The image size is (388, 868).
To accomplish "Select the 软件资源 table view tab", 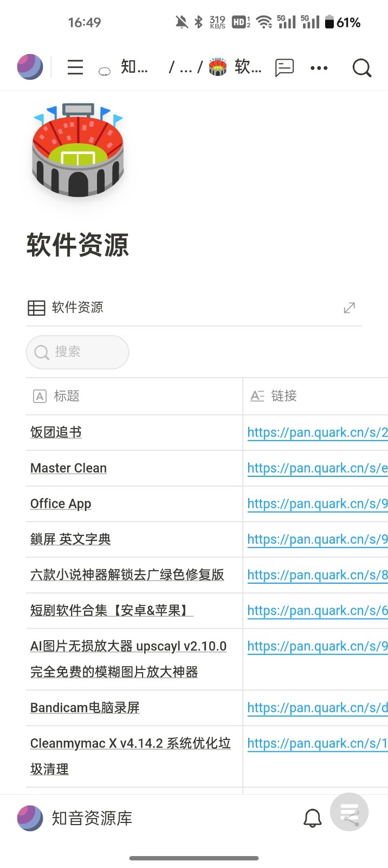I will pyautogui.click(x=66, y=308).
